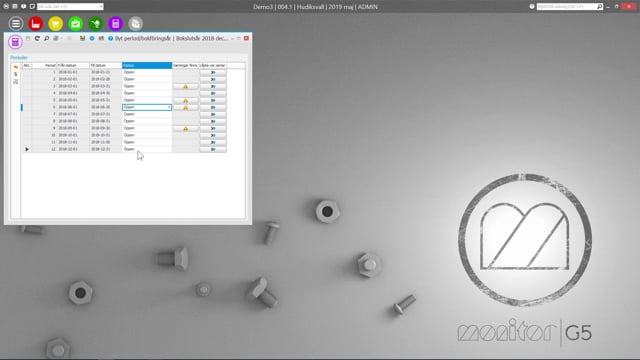Click the warning button for period 9
The height and width of the screenshot is (360, 640).
coord(185,129)
